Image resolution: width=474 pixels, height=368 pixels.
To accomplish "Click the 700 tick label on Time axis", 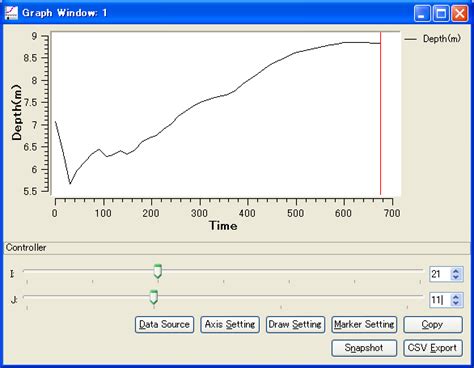I will 392,213.
